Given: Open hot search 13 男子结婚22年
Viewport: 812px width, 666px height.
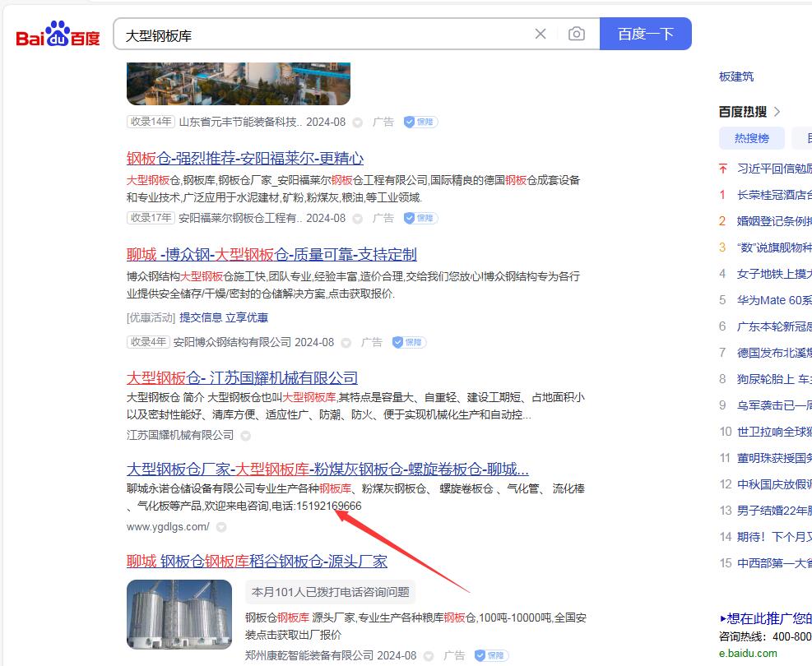Looking at the screenshot, I should pos(774,511).
